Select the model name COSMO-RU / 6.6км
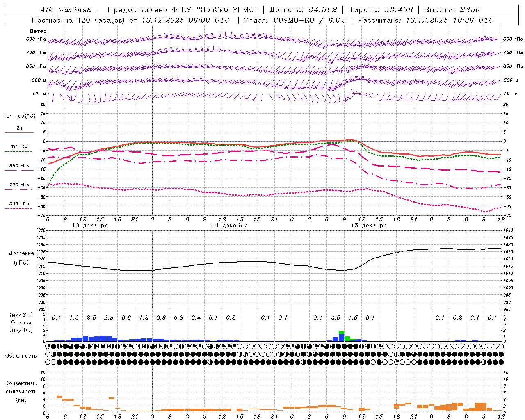525x420 pixels. tap(311, 20)
